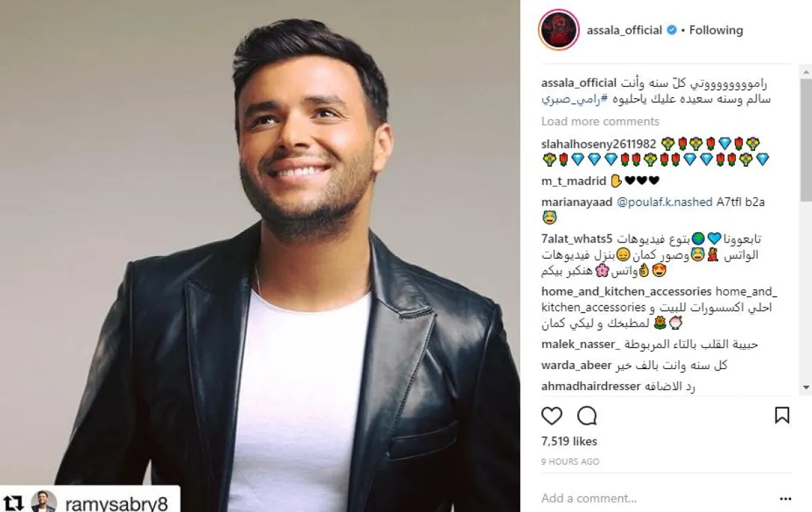Click comment scrollbar down arrow
This screenshot has height=512, width=812.
[x=806, y=387]
